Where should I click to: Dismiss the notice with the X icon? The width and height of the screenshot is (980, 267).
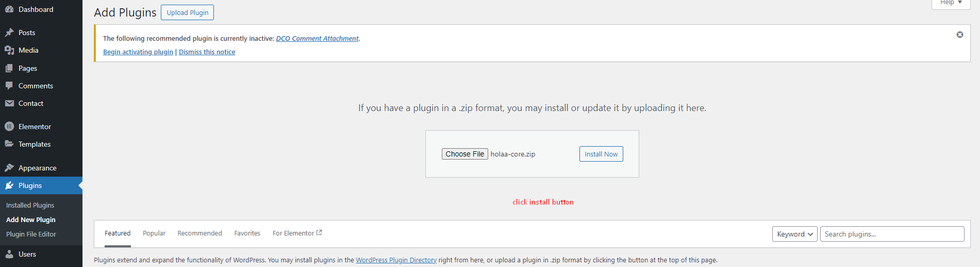point(959,35)
